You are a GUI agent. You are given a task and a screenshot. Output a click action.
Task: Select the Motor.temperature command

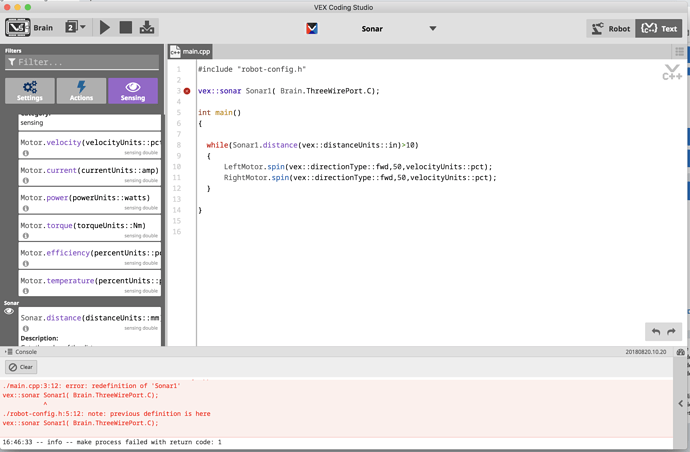click(90, 283)
